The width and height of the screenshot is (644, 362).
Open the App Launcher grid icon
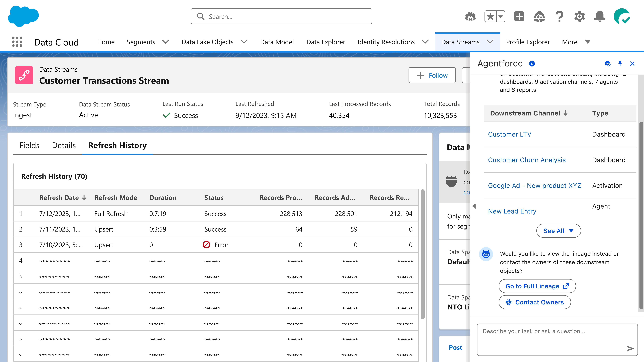[x=17, y=42]
